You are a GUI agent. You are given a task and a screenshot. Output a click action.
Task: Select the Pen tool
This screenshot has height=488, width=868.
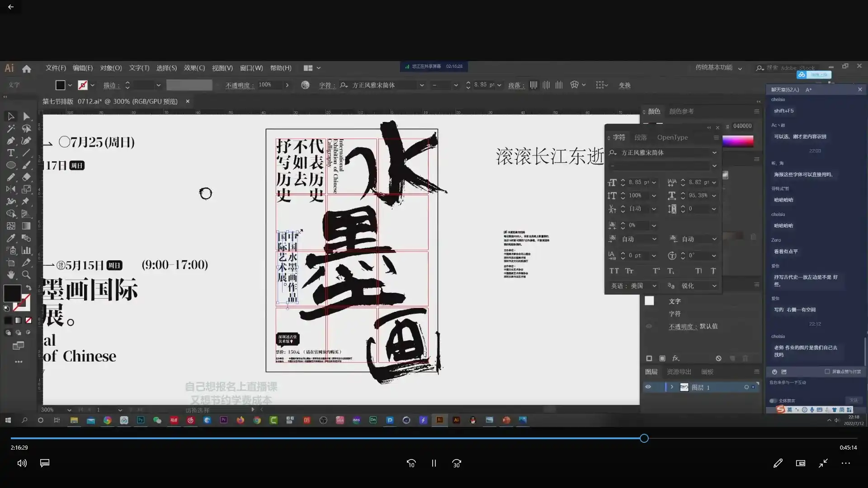(10, 140)
